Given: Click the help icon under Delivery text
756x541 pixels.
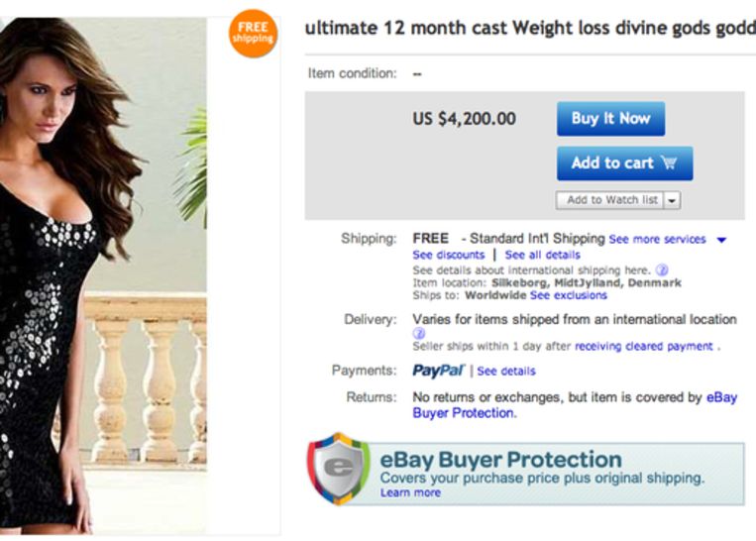Looking at the screenshot, I should pyautogui.click(x=418, y=334).
